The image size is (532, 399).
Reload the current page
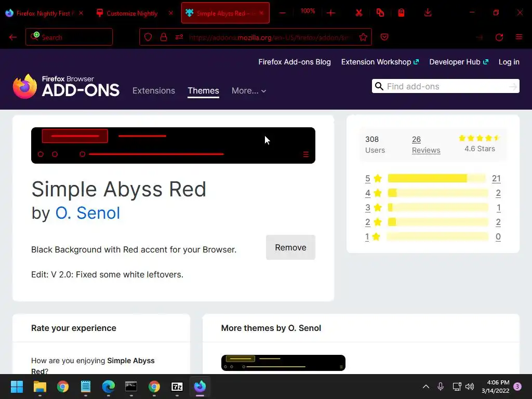pos(499,37)
